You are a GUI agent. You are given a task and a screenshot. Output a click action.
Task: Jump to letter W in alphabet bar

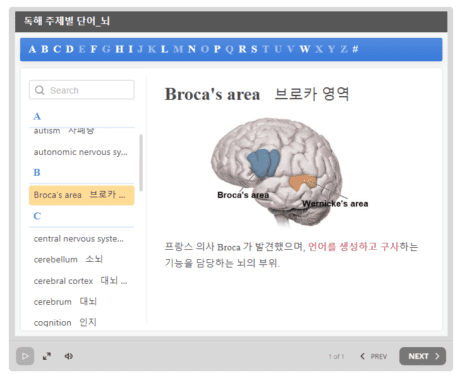[x=305, y=49]
